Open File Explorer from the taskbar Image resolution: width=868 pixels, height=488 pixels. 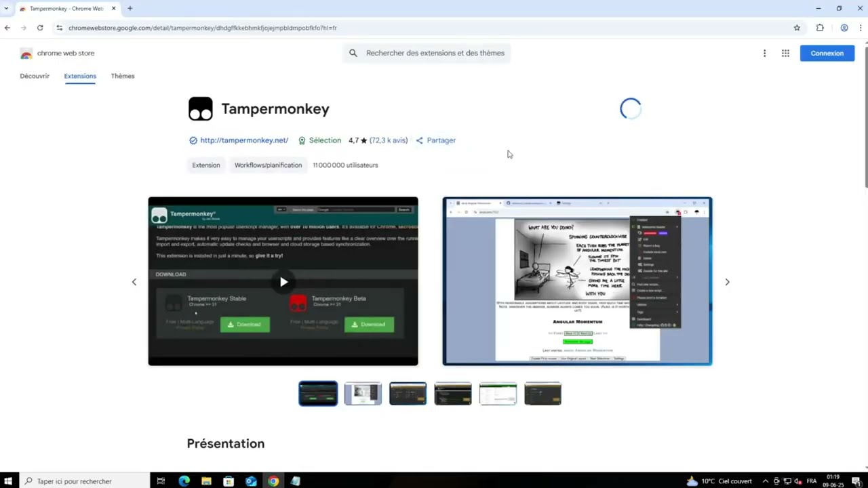tap(206, 481)
